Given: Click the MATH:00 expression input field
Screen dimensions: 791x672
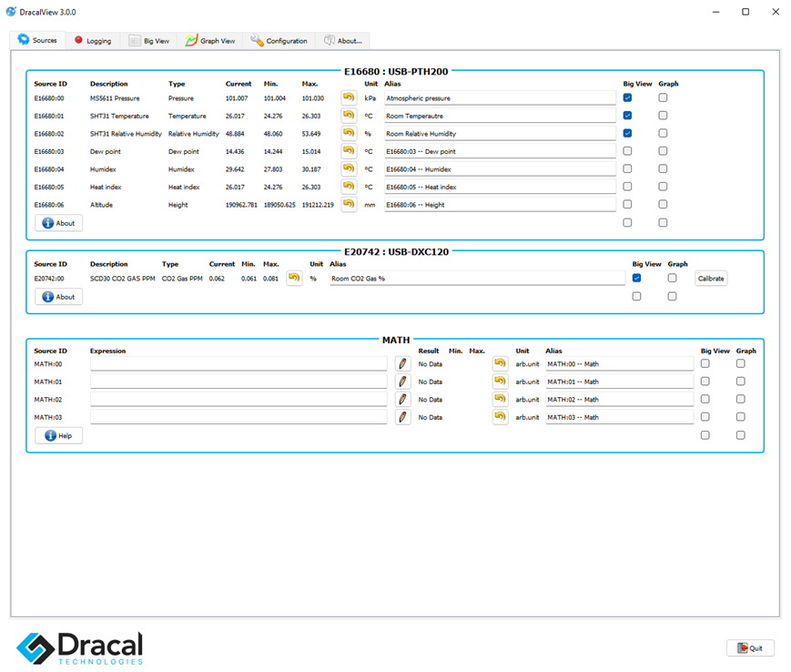Looking at the screenshot, I should coord(238,363).
